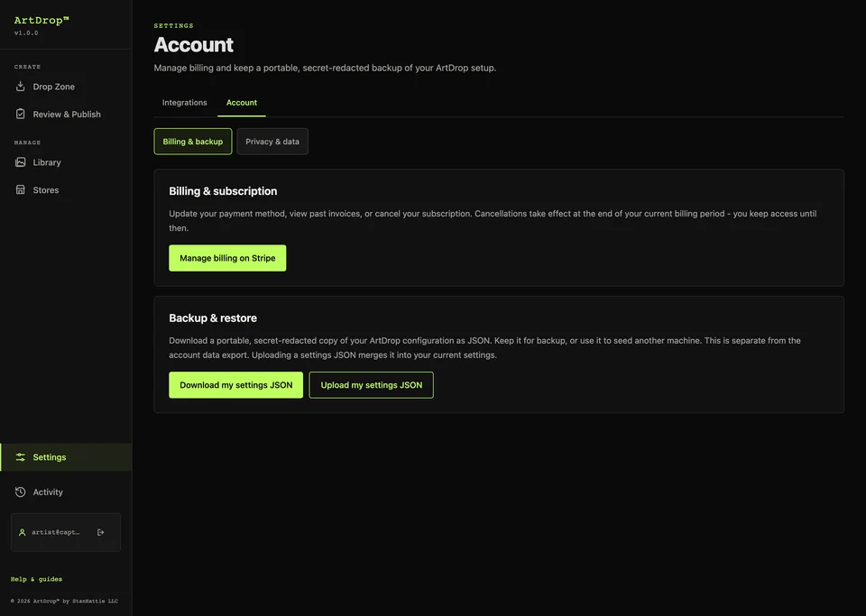
Task: Open the Activity log
Action: [x=66, y=492]
